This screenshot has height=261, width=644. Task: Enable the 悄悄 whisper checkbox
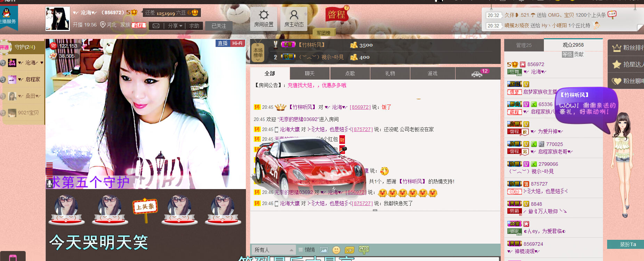point(301,250)
